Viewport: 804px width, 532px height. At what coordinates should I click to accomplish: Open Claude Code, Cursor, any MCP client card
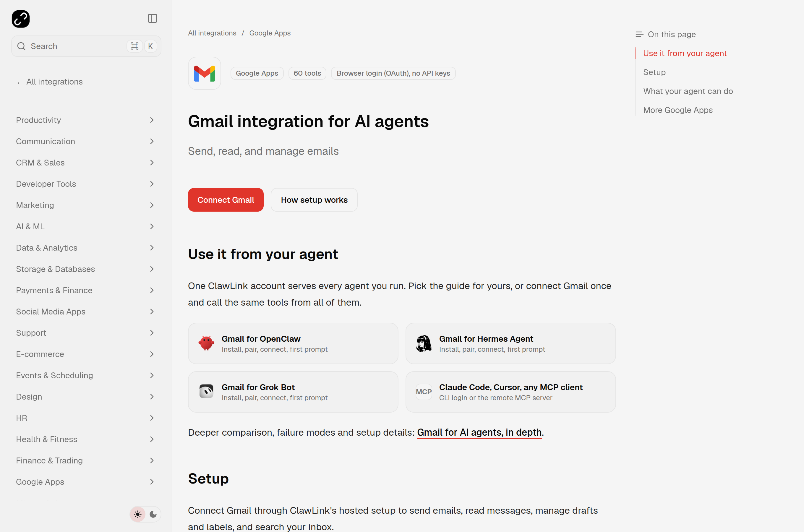[510, 392]
